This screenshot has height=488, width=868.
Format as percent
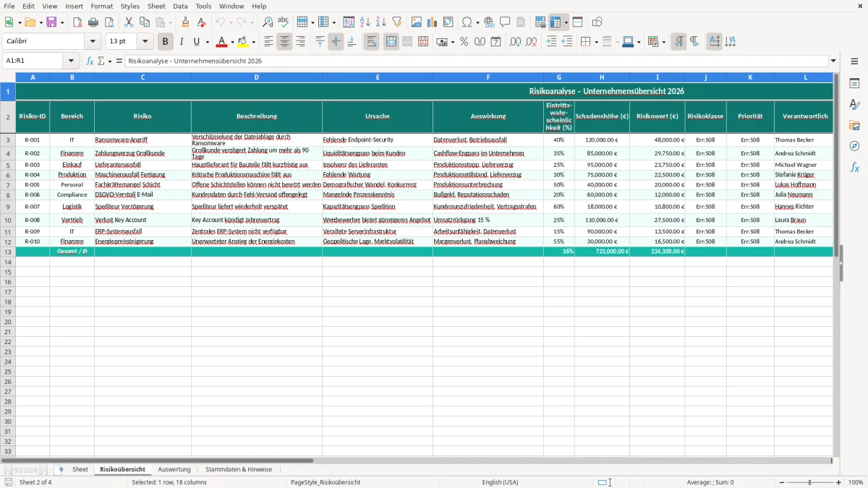coord(464,42)
